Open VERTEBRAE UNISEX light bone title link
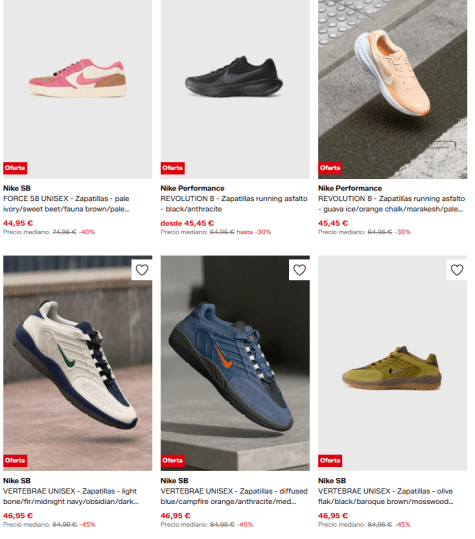The width and height of the screenshot is (475, 539). [x=71, y=496]
